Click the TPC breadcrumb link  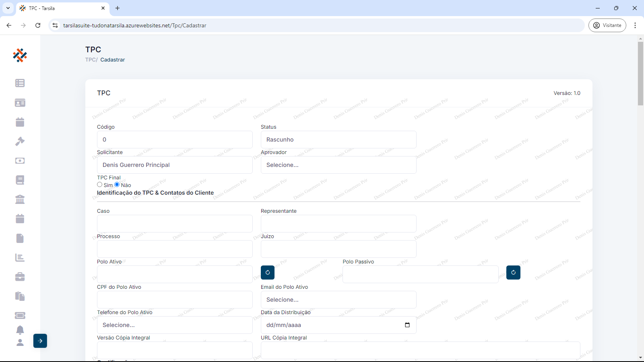point(91,60)
